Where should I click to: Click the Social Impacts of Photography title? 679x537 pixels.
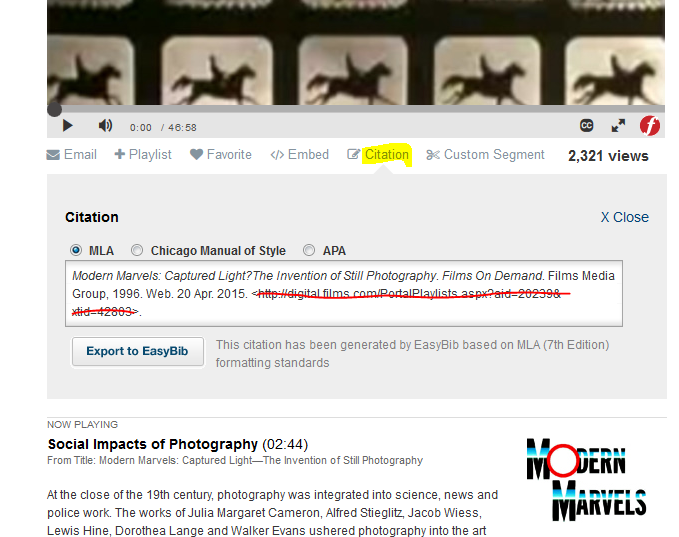coord(152,444)
